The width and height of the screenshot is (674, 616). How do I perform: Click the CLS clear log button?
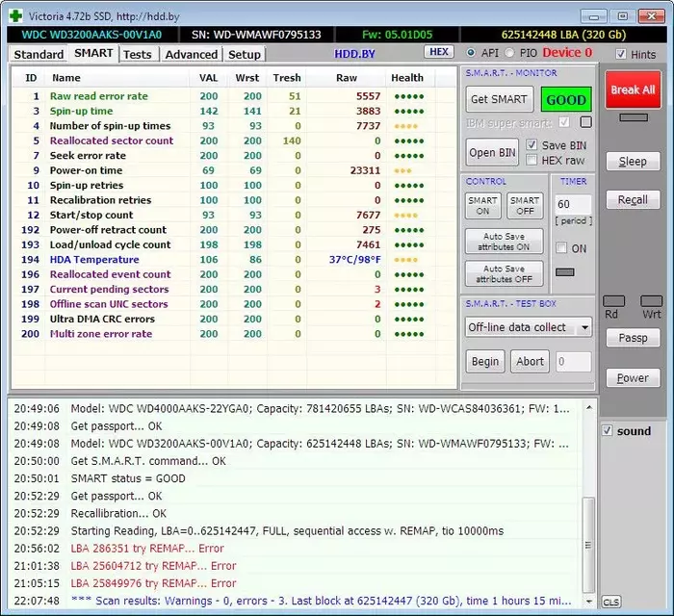point(610,602)
